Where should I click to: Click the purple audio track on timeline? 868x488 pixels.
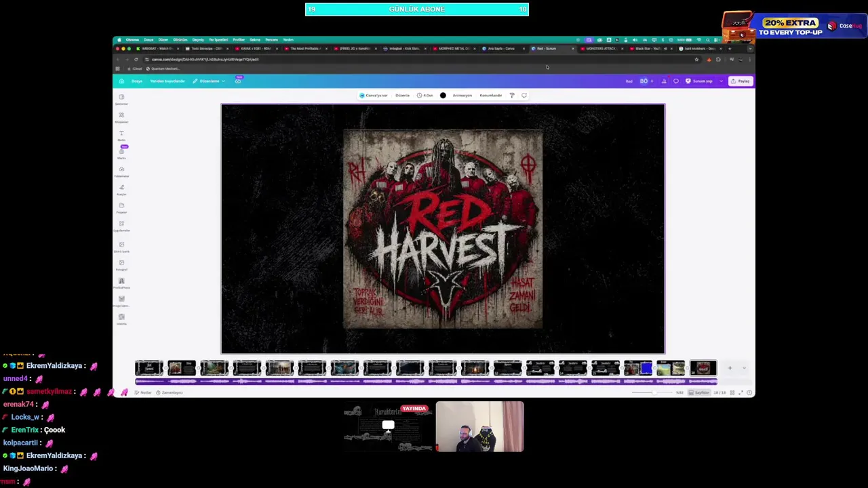tap(426, 382)
